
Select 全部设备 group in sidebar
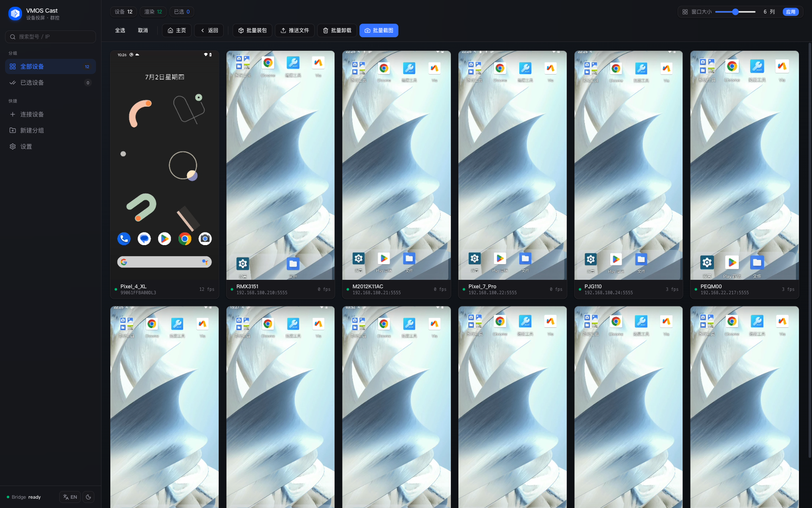click(x=50, y=66)
